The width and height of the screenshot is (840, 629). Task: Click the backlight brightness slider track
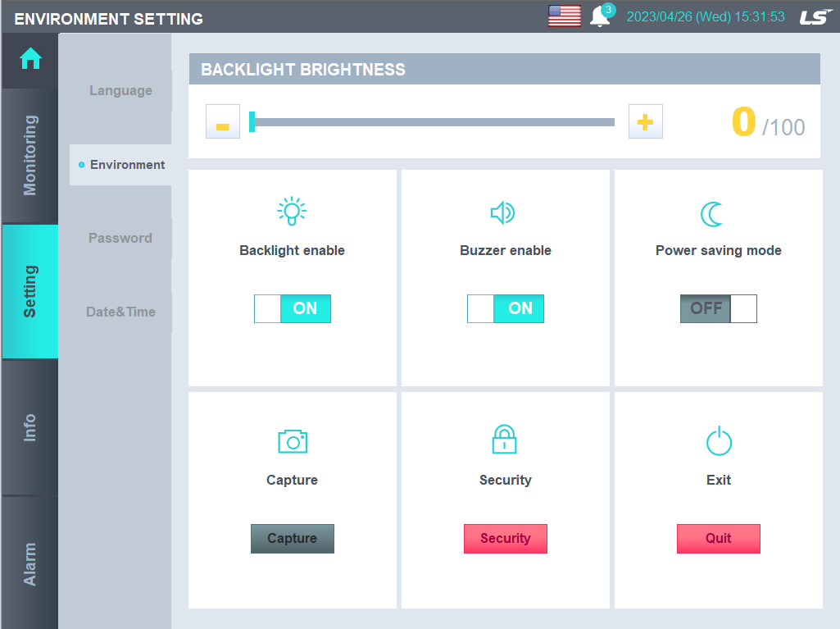pos(434,122)
